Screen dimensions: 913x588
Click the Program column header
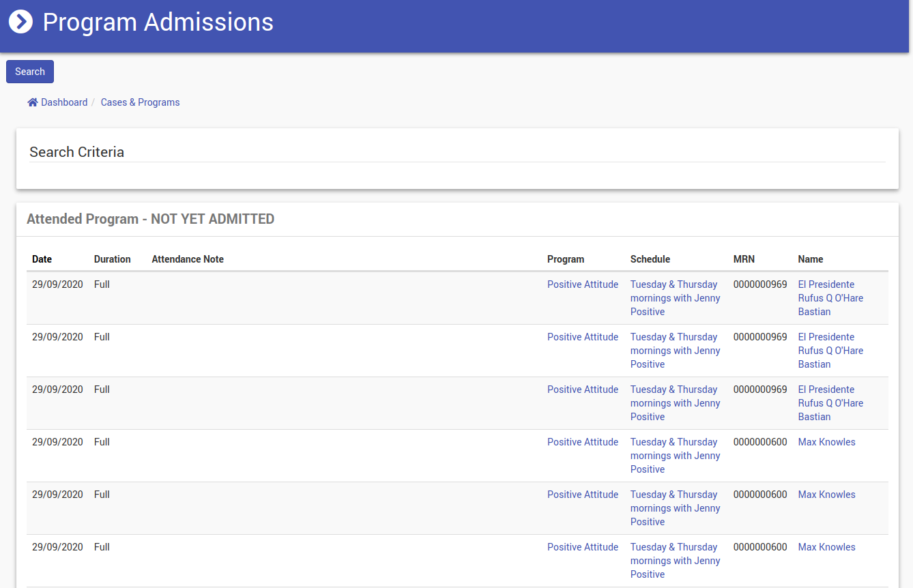565,259
